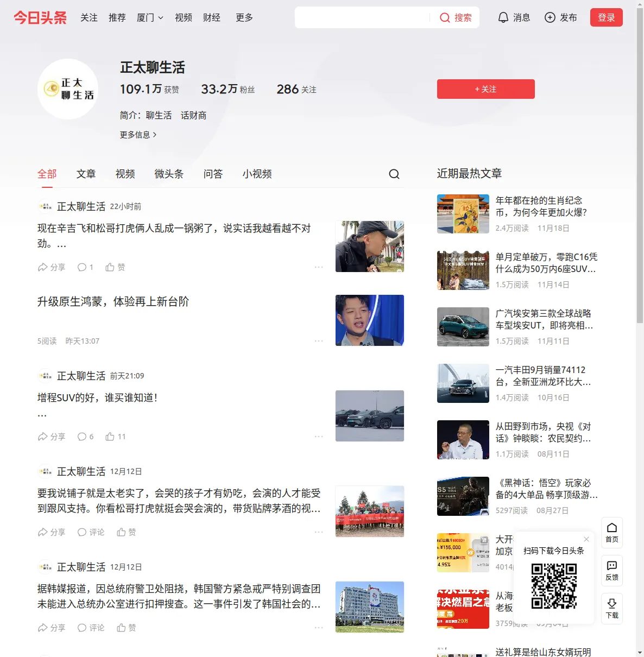Expand the 厦门 city dropdown

(x=150, y=17)
